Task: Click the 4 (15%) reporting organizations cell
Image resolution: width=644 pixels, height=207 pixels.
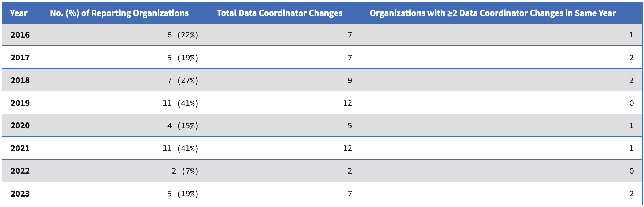Action: 183,125
